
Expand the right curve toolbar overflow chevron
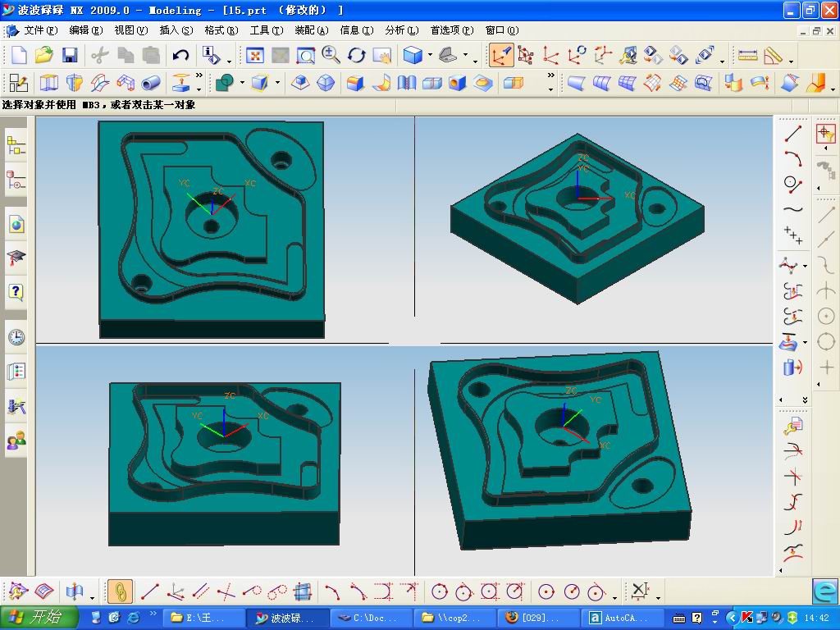(805, 400)
